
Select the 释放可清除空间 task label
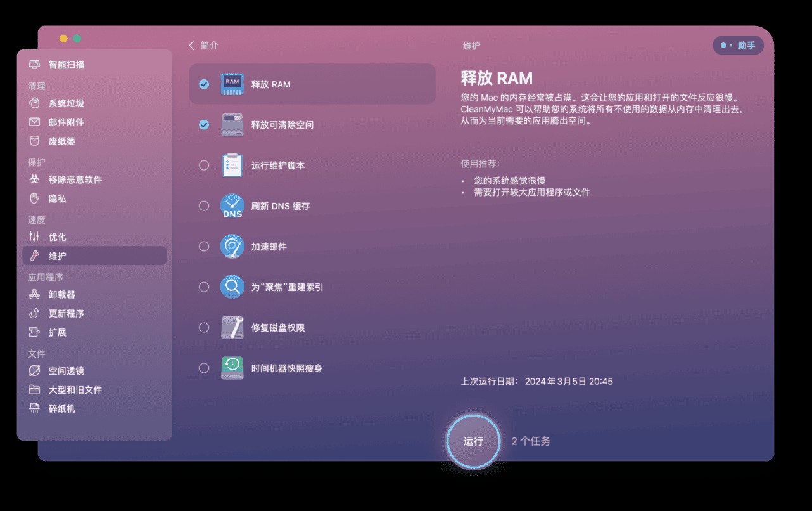(282, 125)
